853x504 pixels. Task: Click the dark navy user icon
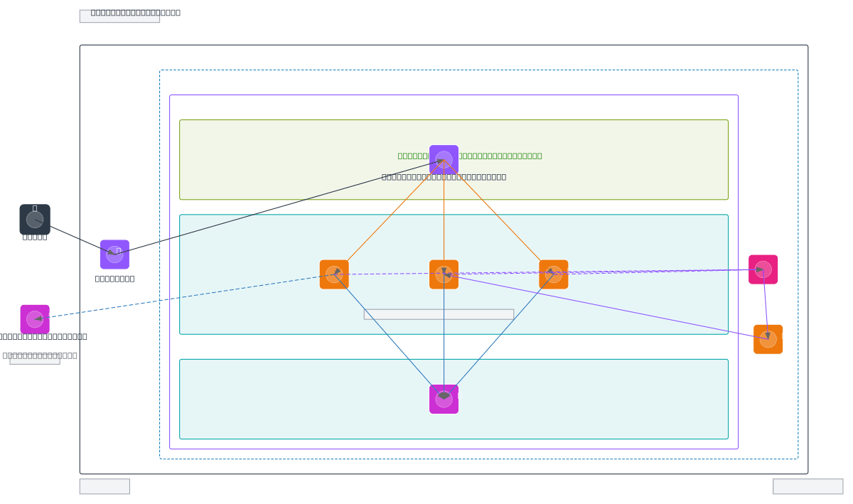pyautogui.click(x=35, y=219)
